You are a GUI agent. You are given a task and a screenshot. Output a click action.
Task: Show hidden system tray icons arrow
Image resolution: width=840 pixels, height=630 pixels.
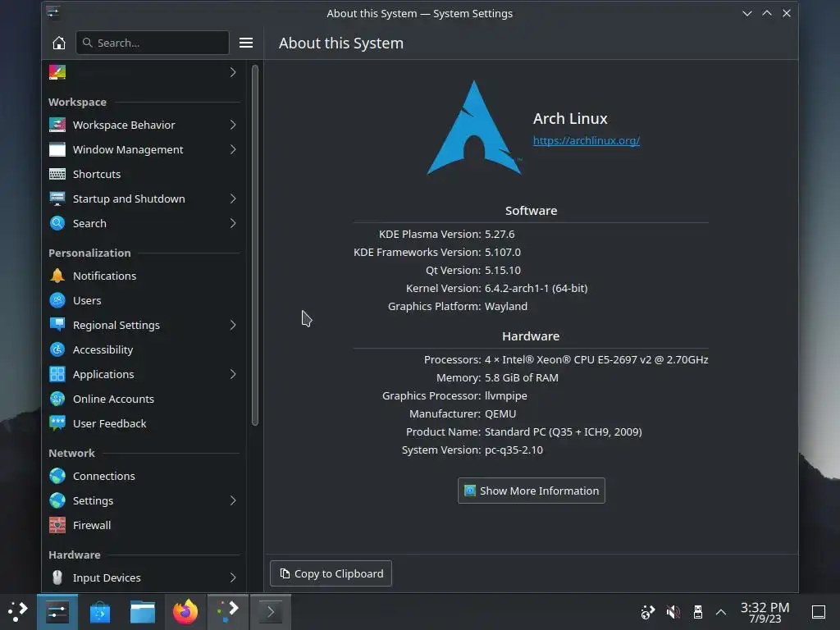[x=721, y=612]
